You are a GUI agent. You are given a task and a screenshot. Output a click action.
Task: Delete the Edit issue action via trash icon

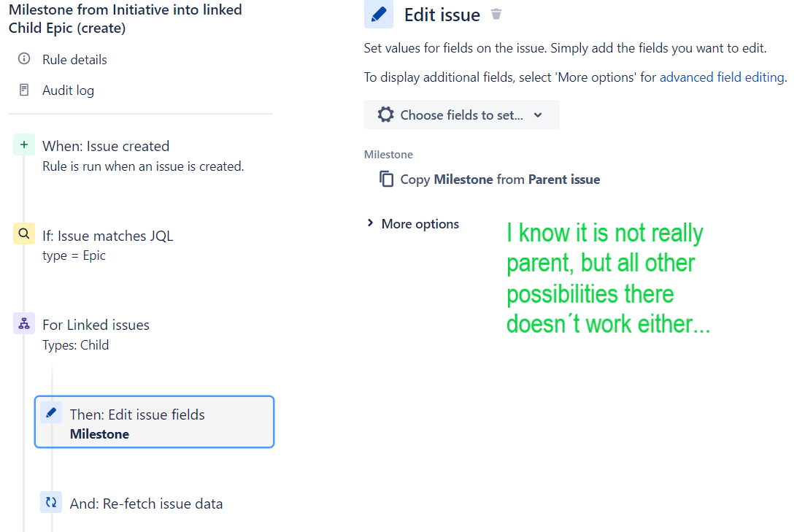[496, 13]
